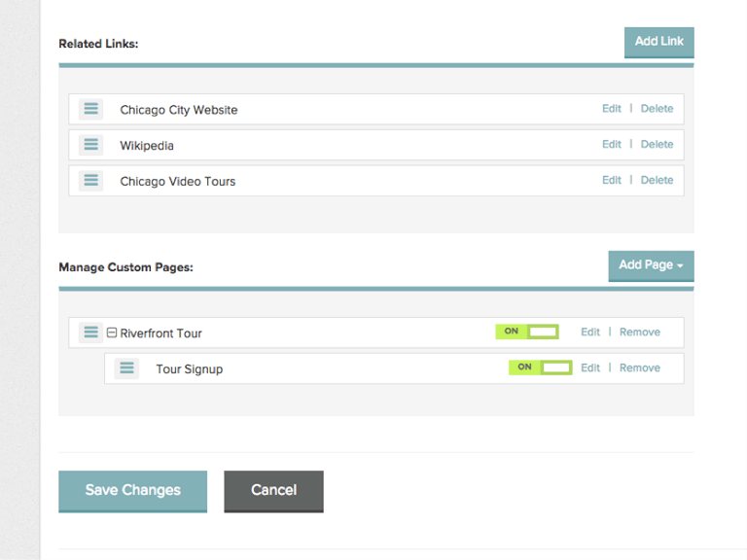Collapse the Riverfront Tour tree item
The height and width of the screenshot is (560, 747).
[x=112, y=332]
